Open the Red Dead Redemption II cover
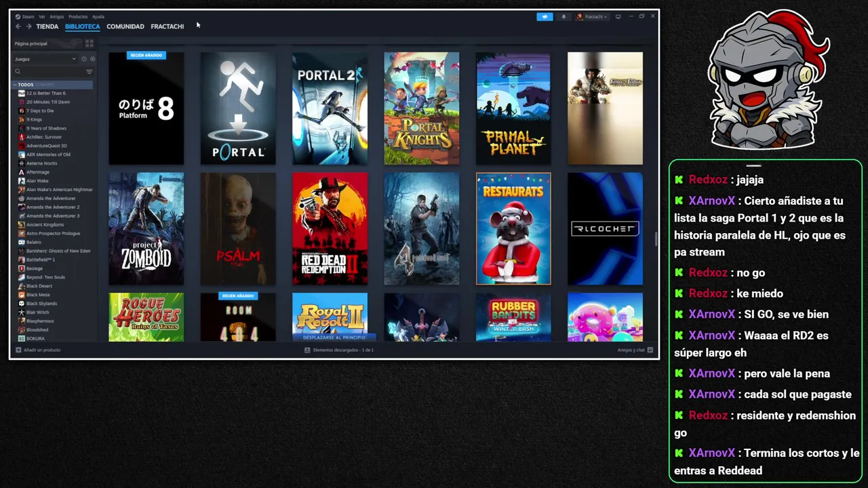This screenshot has height=488, width=868. coord(330,229)
